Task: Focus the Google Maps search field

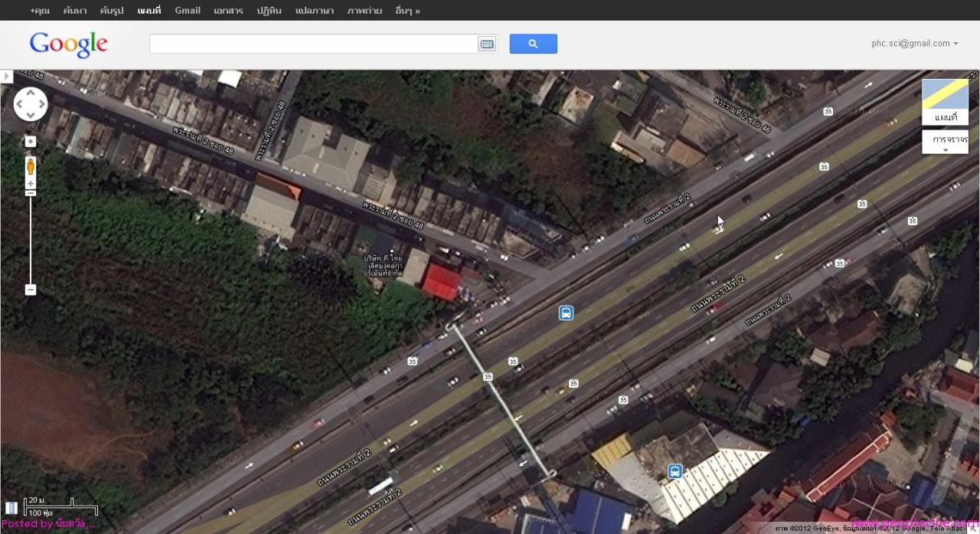Action: coord(314,44)
